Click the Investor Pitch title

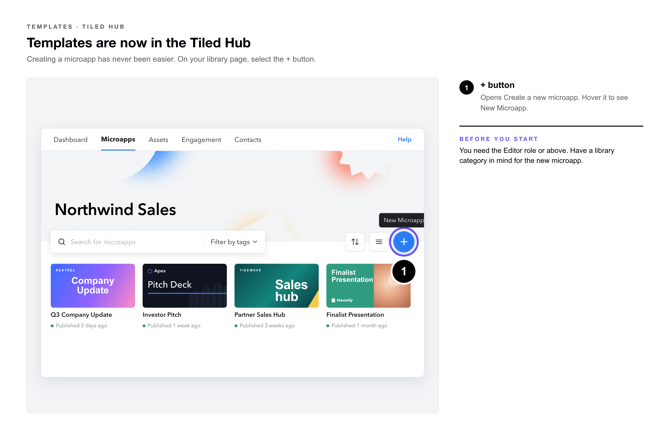pyautogui.click(x=162, y=315)
